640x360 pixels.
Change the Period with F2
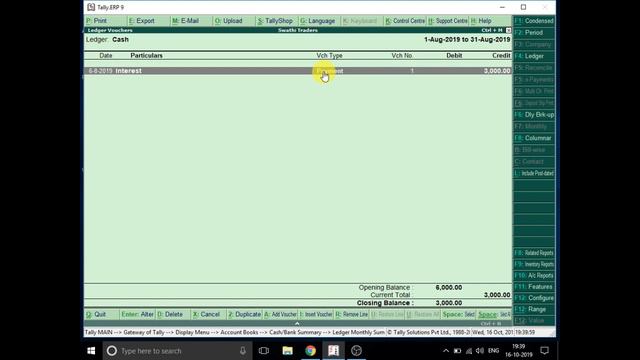tap(534, 33)
